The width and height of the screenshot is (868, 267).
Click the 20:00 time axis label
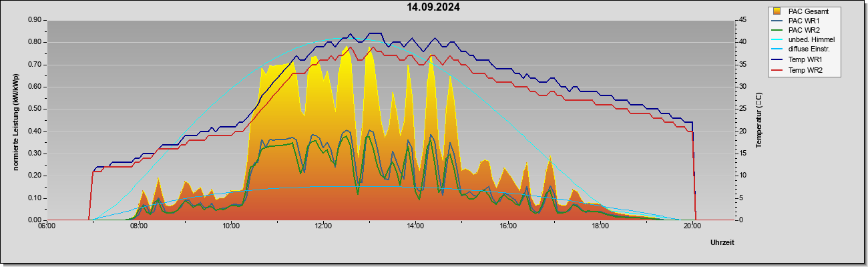click(x=692, y=226)
